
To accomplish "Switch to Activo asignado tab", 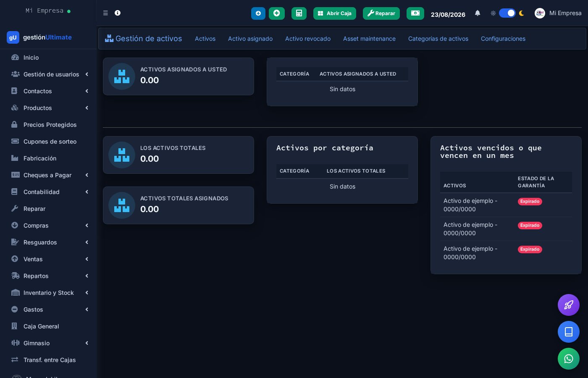I will [x=250, y=39].
